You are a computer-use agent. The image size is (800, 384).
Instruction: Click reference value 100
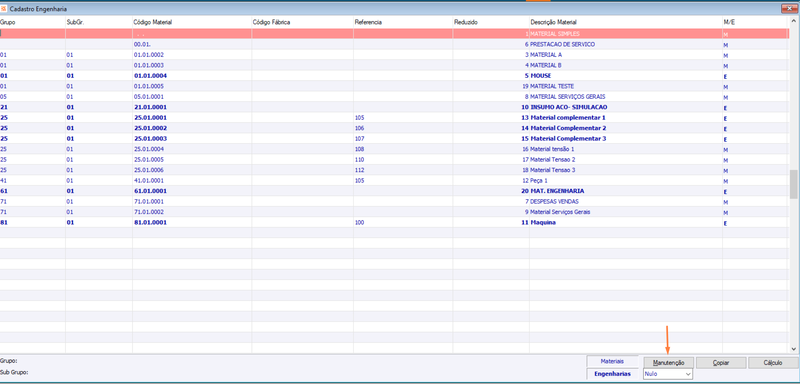coord(359,222)
